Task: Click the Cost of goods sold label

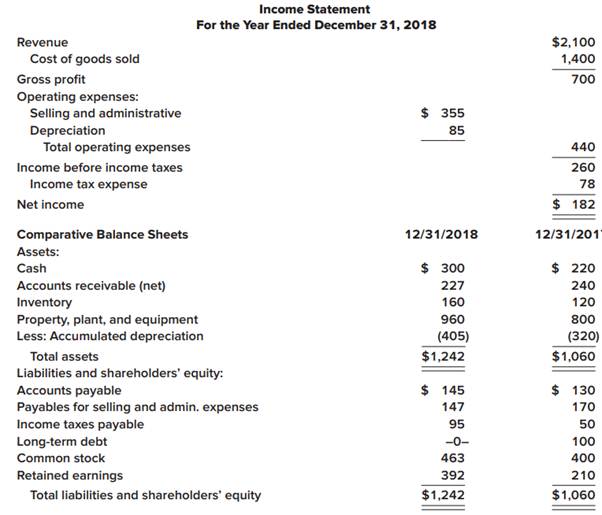Action: pos(85,59)
